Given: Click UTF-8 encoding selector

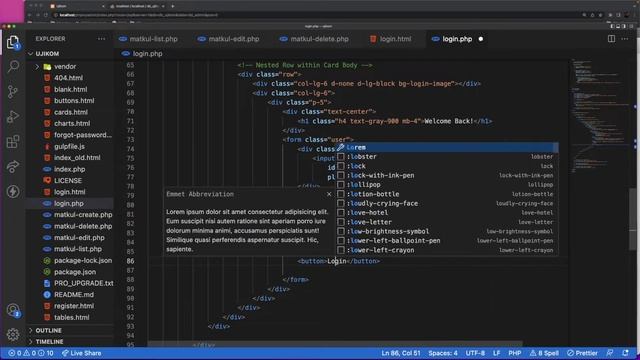Looking at the screenshot, I should click(475, 353).
